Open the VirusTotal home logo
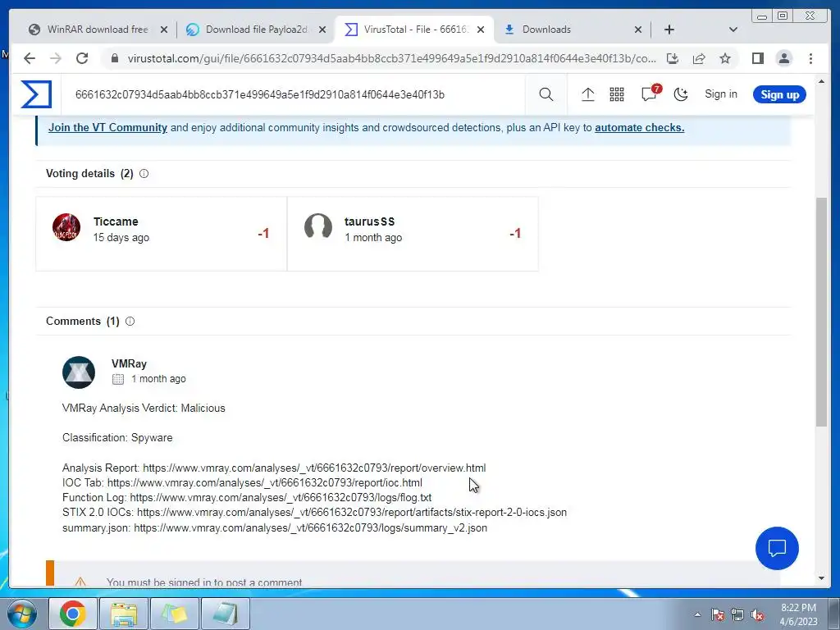840x630 pixels. (36, 94)
